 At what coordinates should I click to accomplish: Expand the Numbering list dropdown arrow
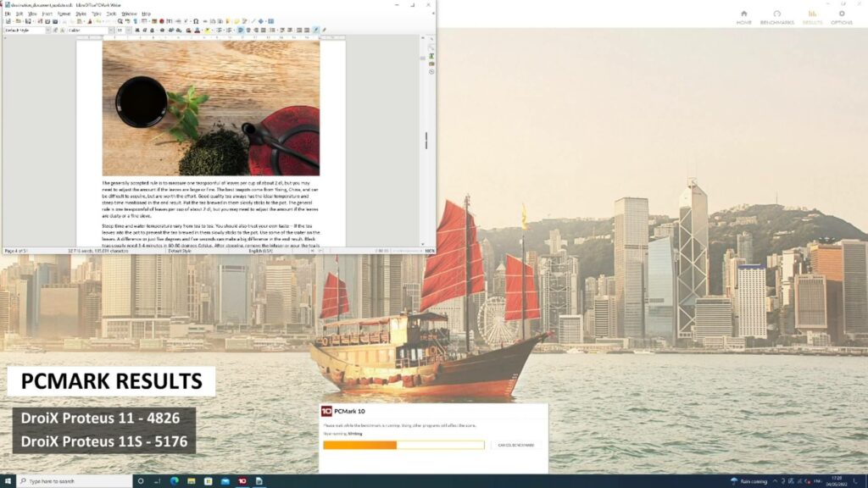point(233,30)
